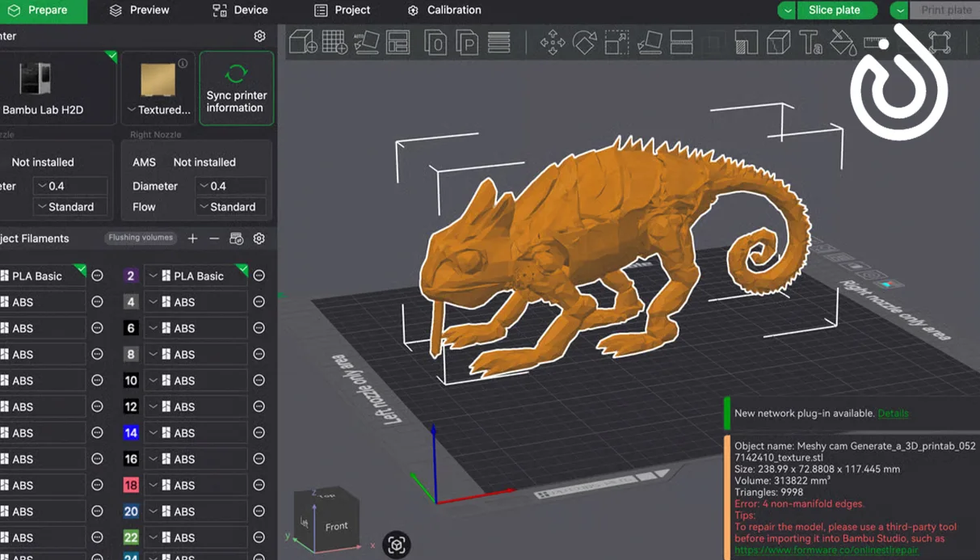Select the Measure tool
Viewport: 980px width, 560px height.
coord(875,42)
